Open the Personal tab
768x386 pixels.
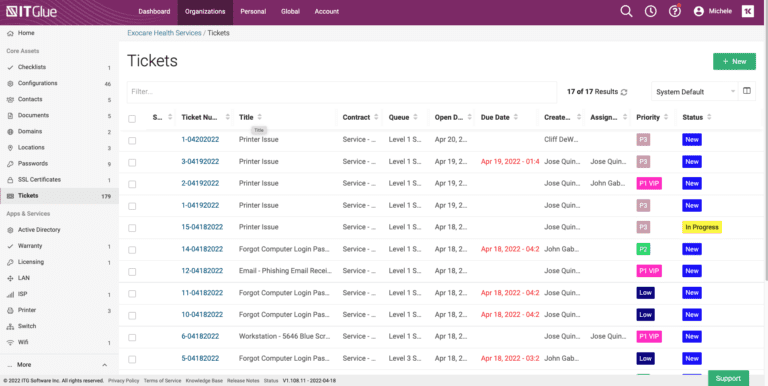click(x=253, y=11)
